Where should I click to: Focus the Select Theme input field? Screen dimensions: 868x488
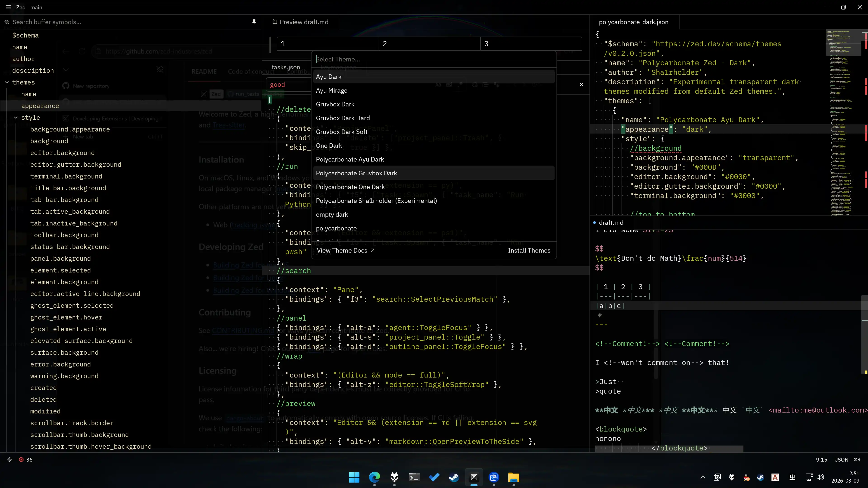pos(434,59)
